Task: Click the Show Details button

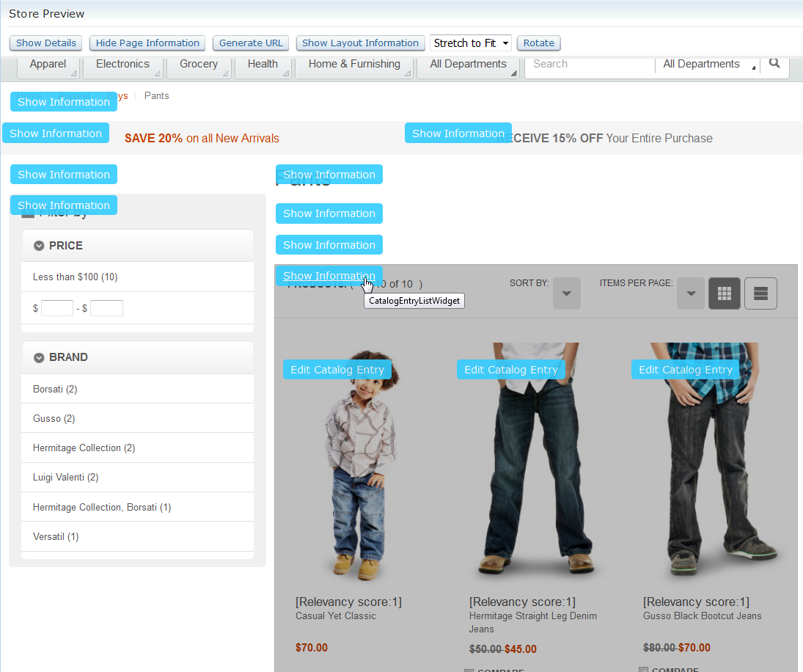Action: (x=46, y=43)
